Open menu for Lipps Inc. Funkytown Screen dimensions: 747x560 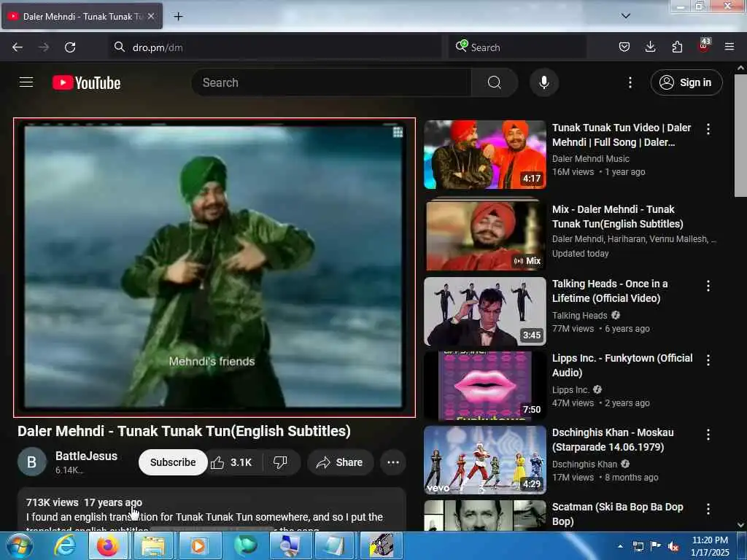708,360
